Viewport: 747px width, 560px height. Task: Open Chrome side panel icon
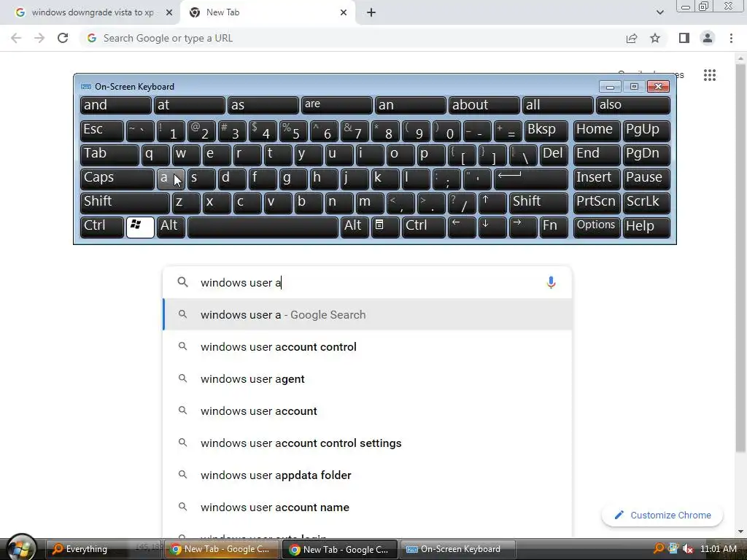(684, 38)
